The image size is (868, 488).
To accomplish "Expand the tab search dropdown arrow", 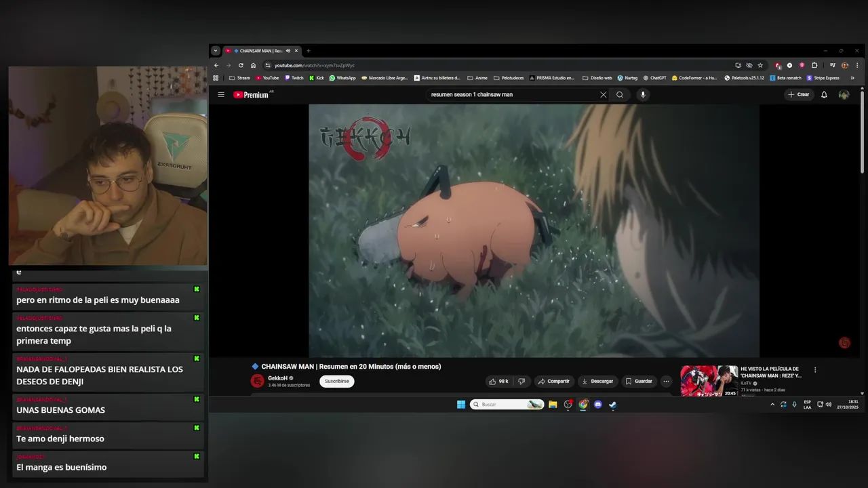I will [216, 51].
